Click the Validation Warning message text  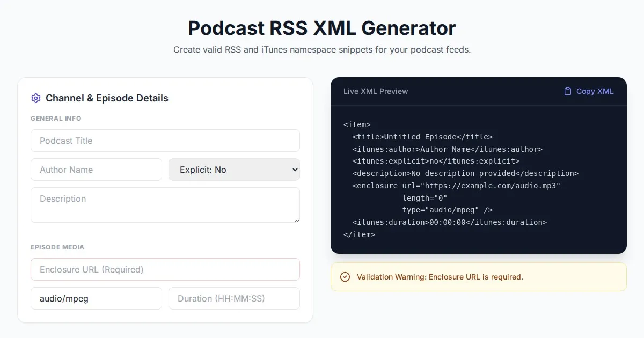click(x=440, y=277)
